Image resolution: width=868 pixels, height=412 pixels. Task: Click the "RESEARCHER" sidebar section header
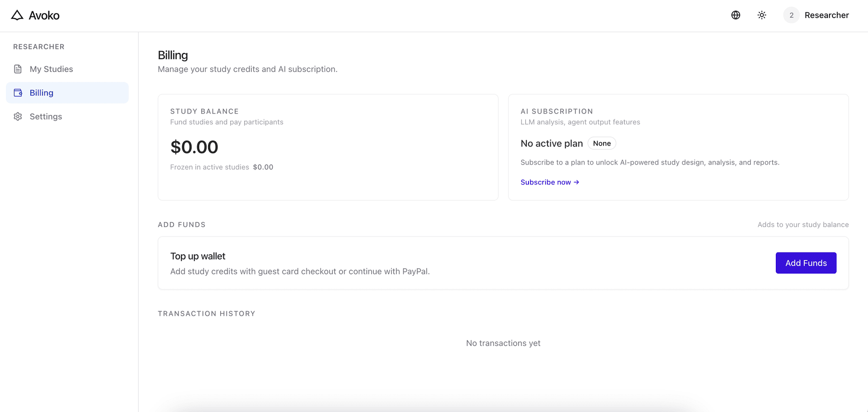38,47
